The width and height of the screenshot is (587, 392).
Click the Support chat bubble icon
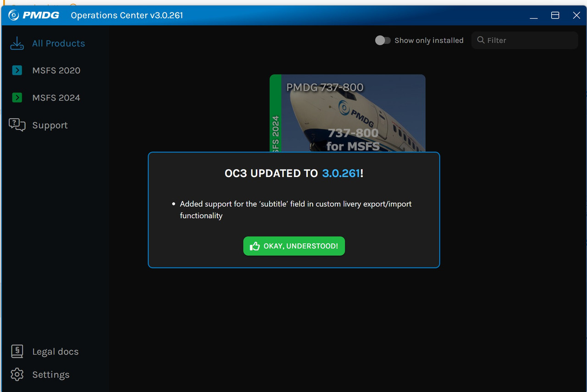(17, 125)
